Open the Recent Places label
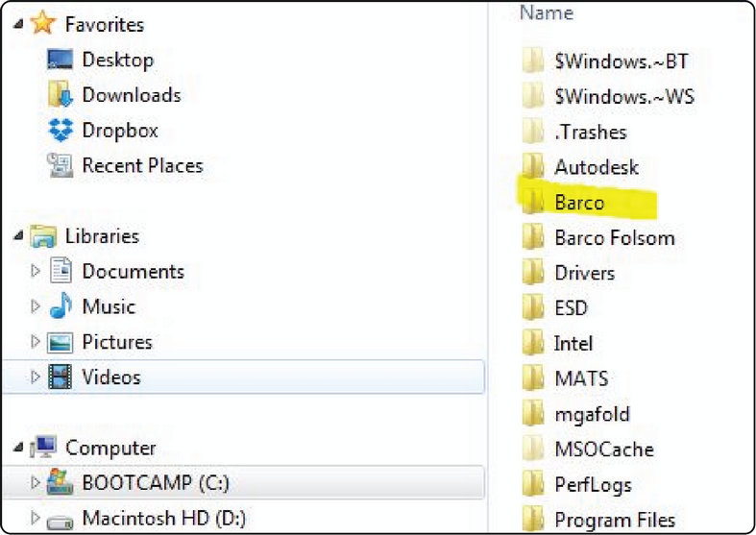 point(143,166)
